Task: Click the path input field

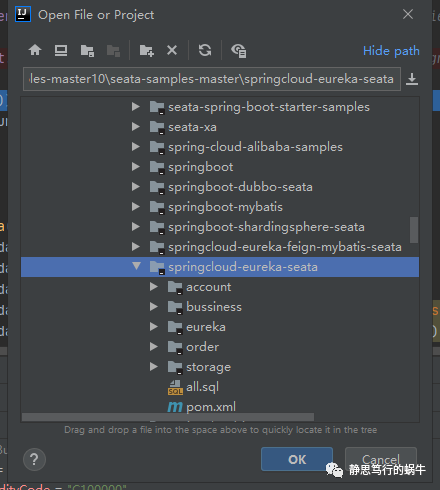Action: click(212, 79)
